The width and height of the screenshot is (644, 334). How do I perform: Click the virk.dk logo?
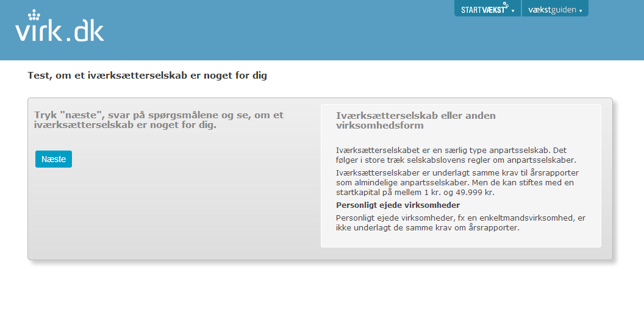click(59, 31)
